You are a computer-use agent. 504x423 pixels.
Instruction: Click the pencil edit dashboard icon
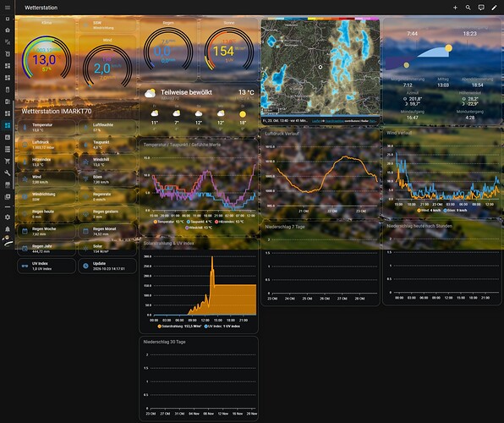(x=494, y=8)
